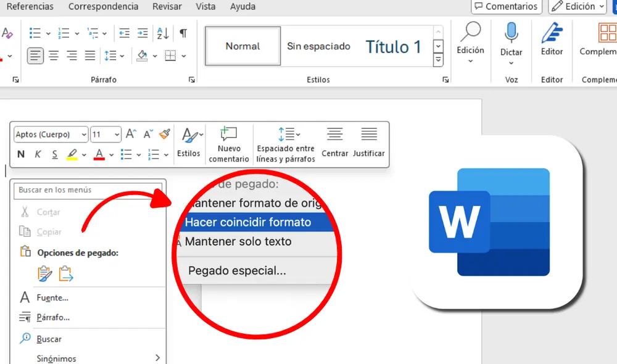Toggle paragraph marks visibility (¶)
Screen dimensions: 617x364
pos(183,33)
